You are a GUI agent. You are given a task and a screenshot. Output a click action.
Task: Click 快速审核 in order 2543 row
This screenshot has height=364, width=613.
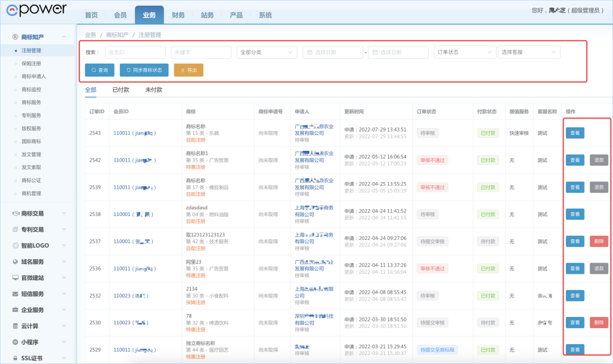click(519, 133)
